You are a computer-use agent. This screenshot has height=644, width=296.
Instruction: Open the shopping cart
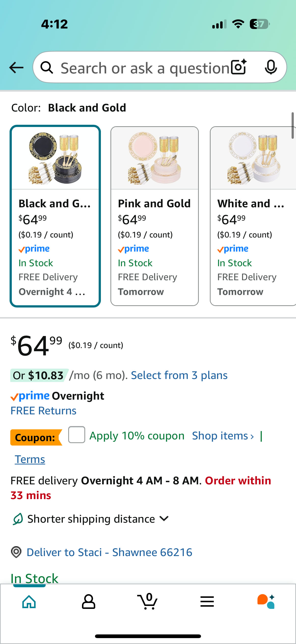[x=148, y=602]
